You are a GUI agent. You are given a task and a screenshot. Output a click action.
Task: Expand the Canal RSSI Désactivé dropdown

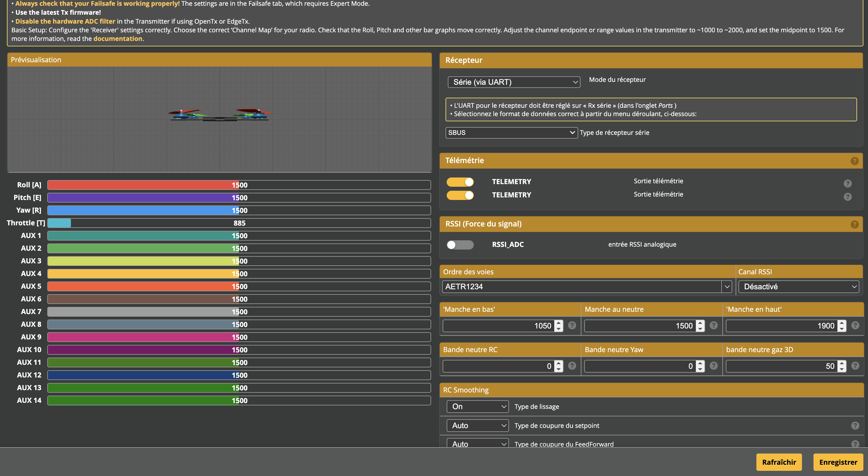tap(798, 287)
